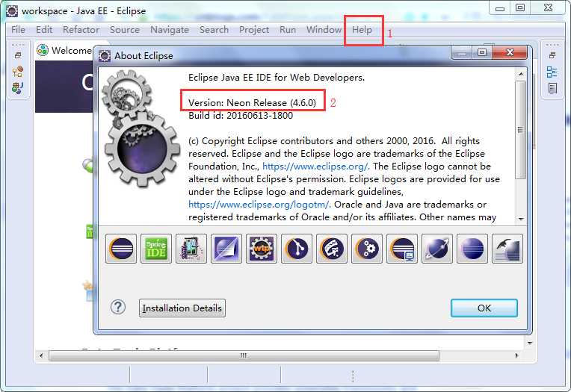Viewport: 571px width, 392px height.
Task: Click the gears plug-in icon
Action: tap(367, 249)
